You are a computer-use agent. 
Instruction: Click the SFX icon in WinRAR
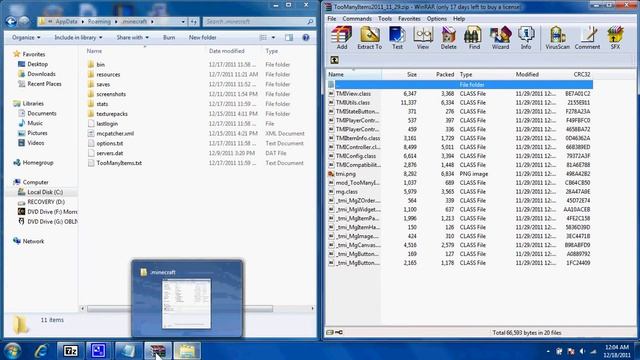click(x=615, y=38)
